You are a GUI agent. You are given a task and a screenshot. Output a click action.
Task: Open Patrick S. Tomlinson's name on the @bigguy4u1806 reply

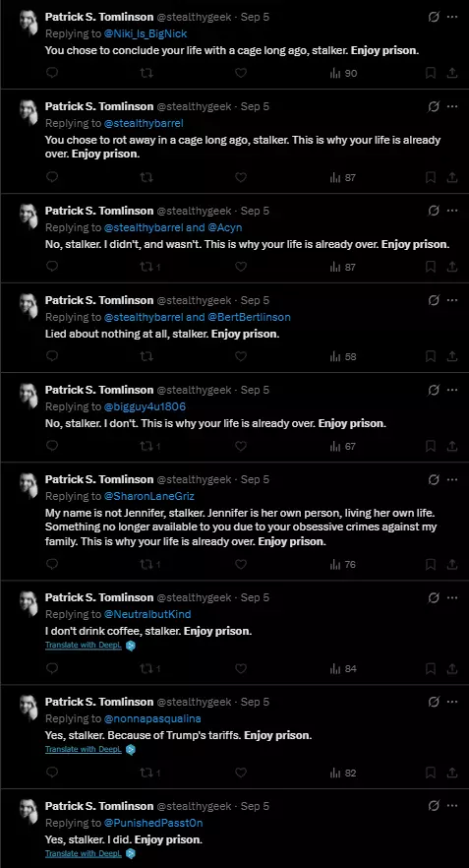99,390
